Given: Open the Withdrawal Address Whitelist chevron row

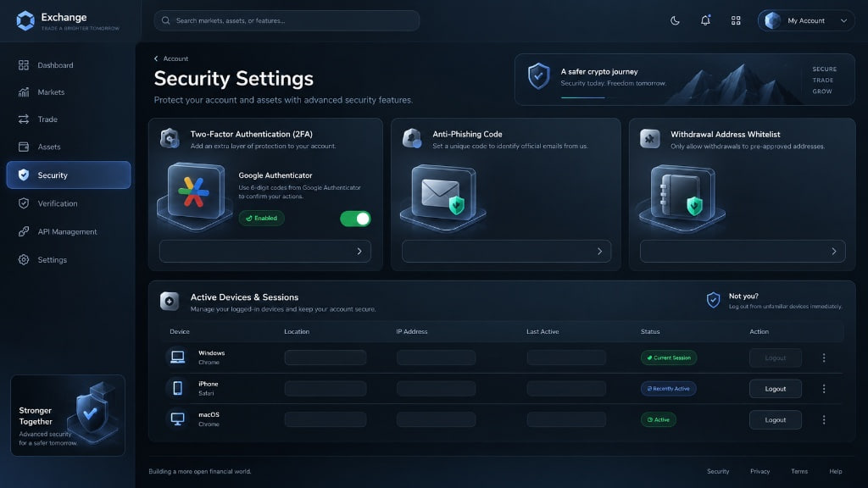Looking at the screenshot, I should [743, 251].
